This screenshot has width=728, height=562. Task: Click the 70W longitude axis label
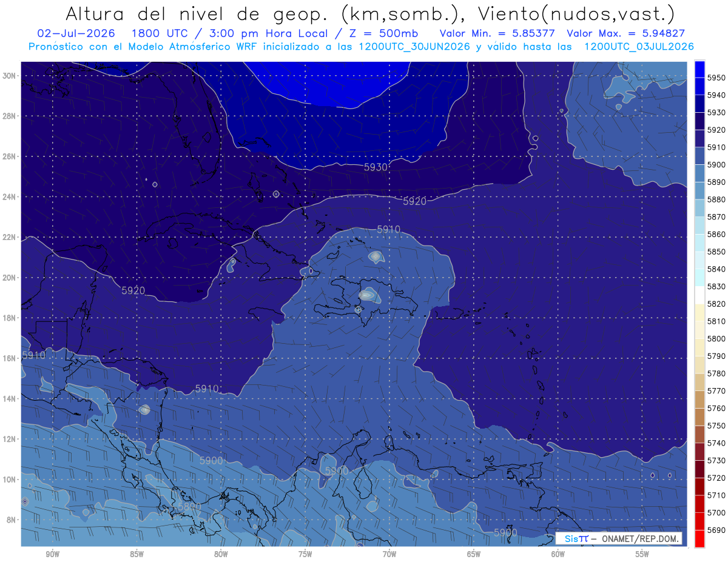[389, 554]
